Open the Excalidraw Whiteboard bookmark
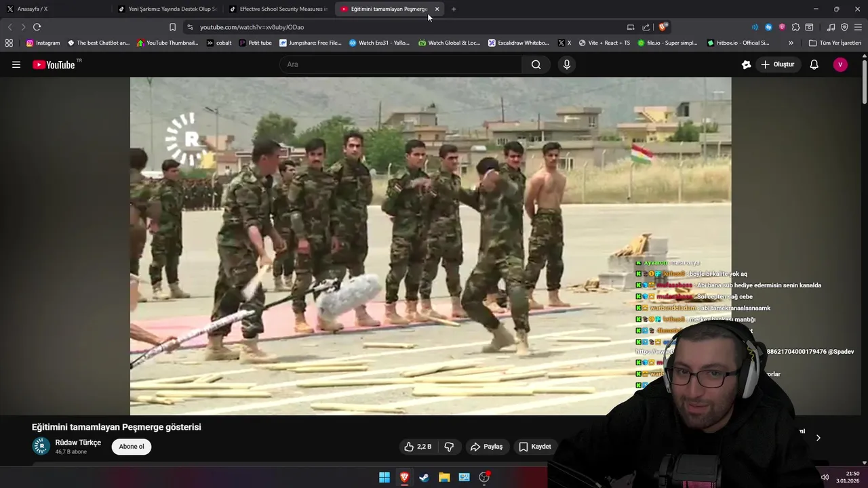Screen dimensions: 868x488 point(519,43)
